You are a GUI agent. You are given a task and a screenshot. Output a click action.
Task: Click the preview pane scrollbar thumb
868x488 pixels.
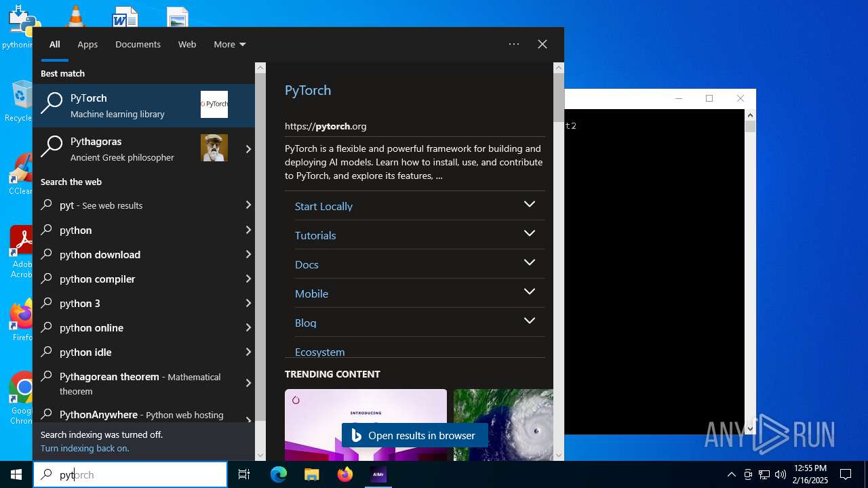click(559, 98)
